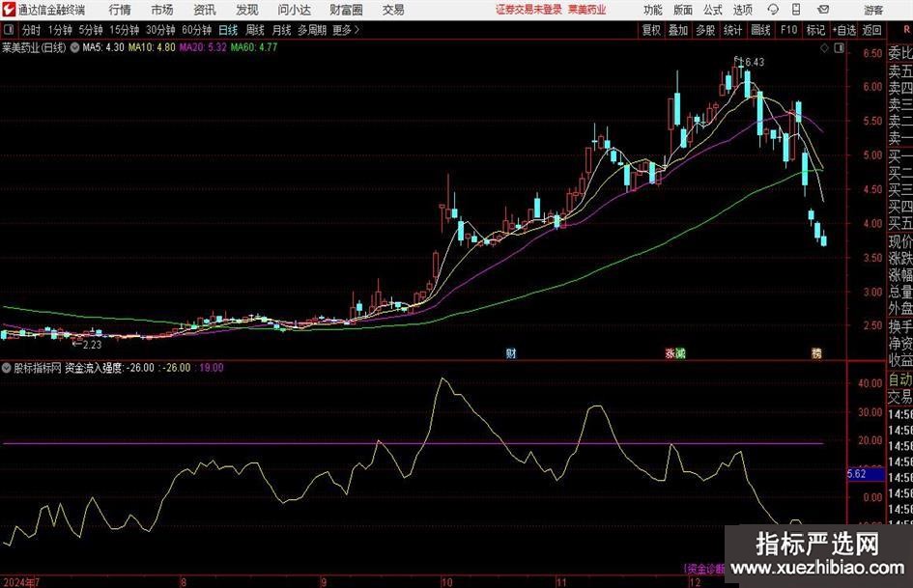Select the 日线 period tab

click(x=228, y=30)
